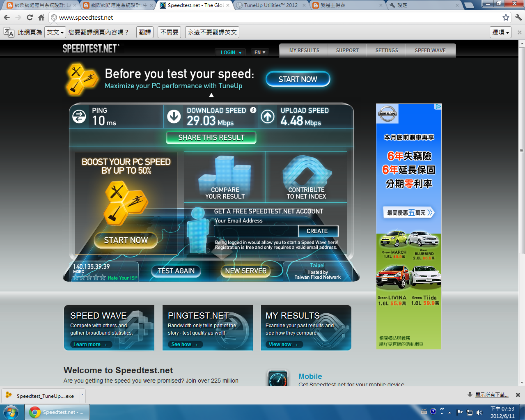Click the 翻譯 translate button
The height and width of the screenshot is (420, 525).
tap(145, 32)
